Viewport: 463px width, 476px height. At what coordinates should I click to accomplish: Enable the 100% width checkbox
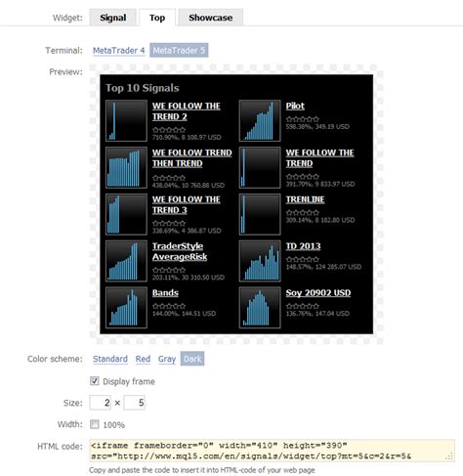[x=95, y=424]
